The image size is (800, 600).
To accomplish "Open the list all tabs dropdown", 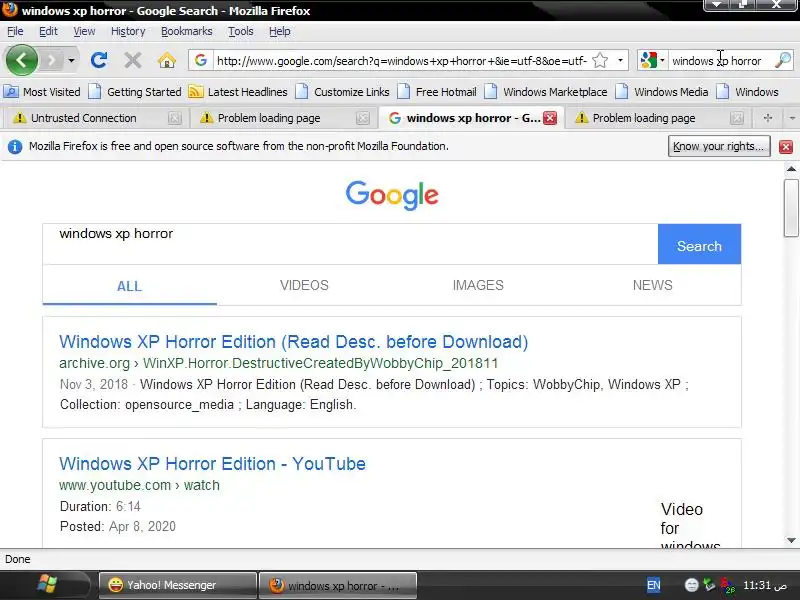I will pos(791,118).
